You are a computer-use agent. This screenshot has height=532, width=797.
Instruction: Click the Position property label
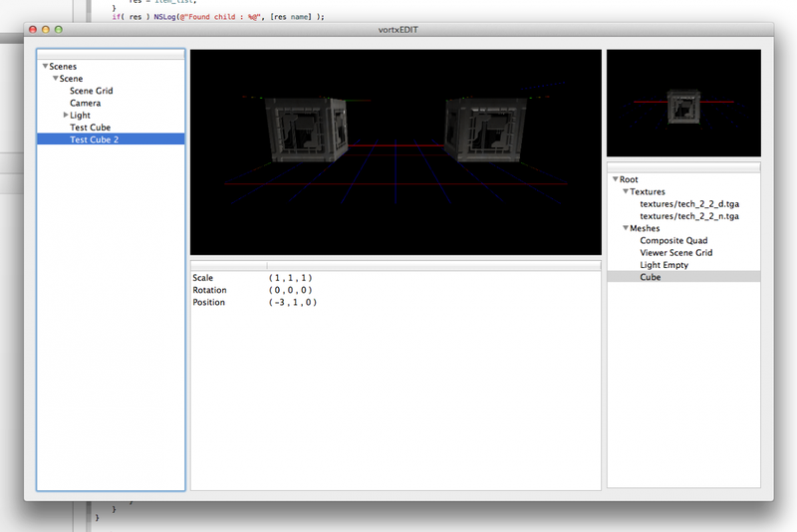tap(208, 302)
